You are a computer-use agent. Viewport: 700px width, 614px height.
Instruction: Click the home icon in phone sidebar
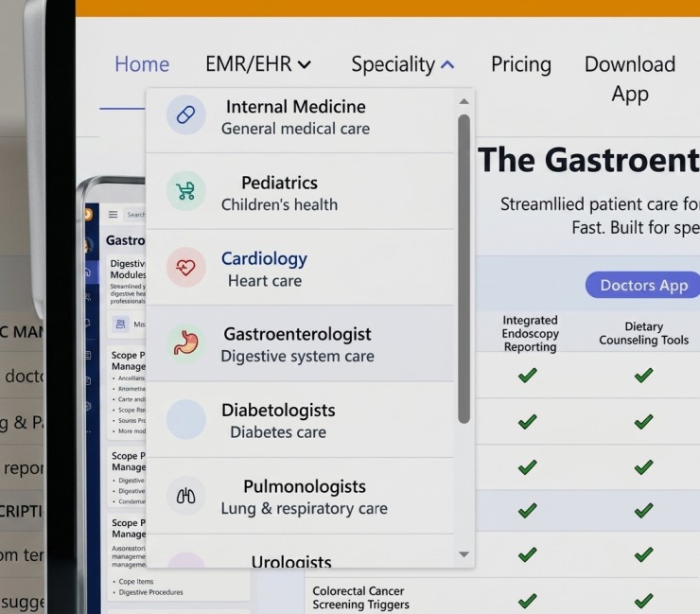pyautogui.click(x=87, y=272)
